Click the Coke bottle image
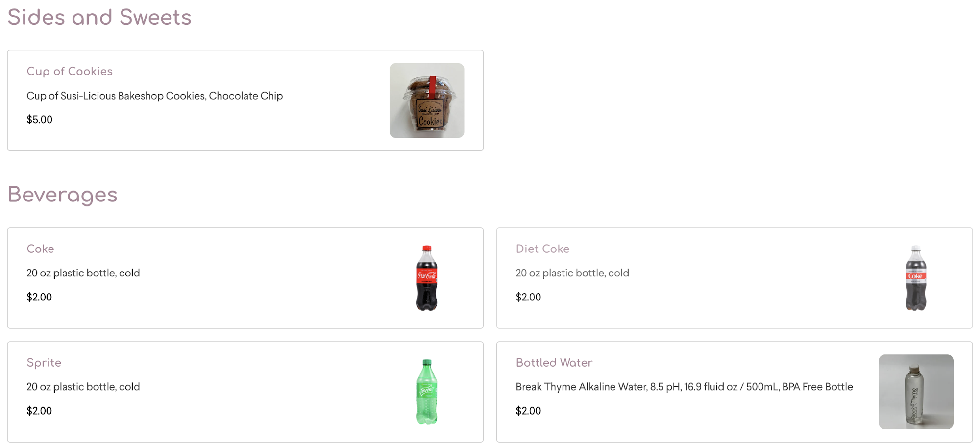This screenshot has width=980, height=448. (426, 278)
